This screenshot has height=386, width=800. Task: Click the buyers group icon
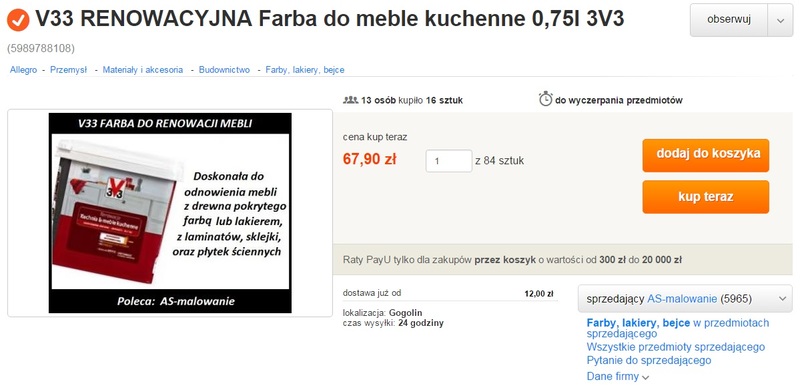(351, 100)
